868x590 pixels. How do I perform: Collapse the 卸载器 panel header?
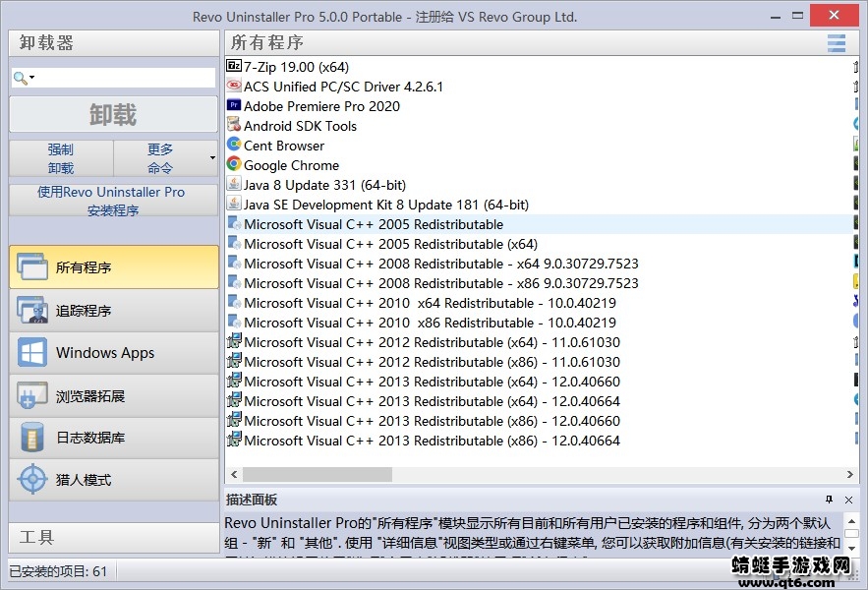pos(111,42)
